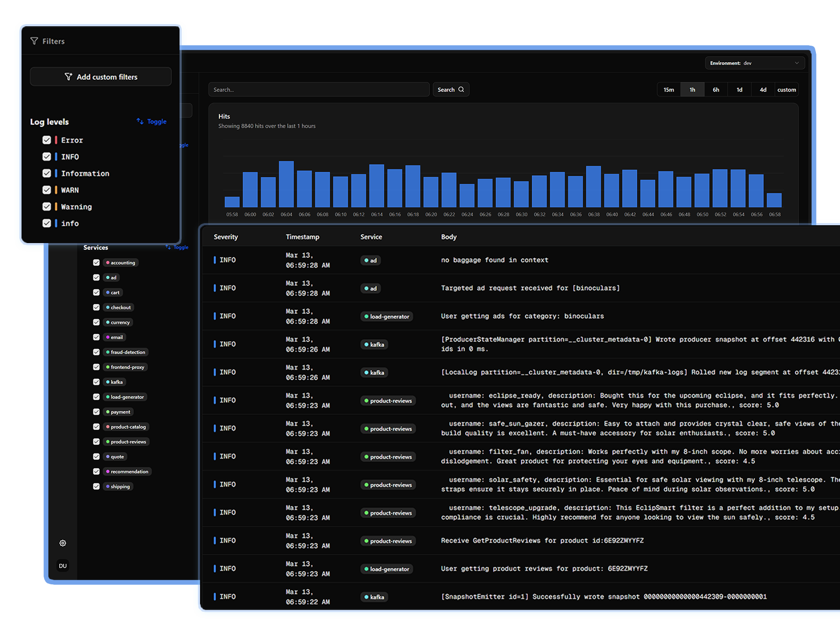This screenshot has height=630, width=840.
Task: Click the Timestamp column header
Action: click(x=302, y=237)
